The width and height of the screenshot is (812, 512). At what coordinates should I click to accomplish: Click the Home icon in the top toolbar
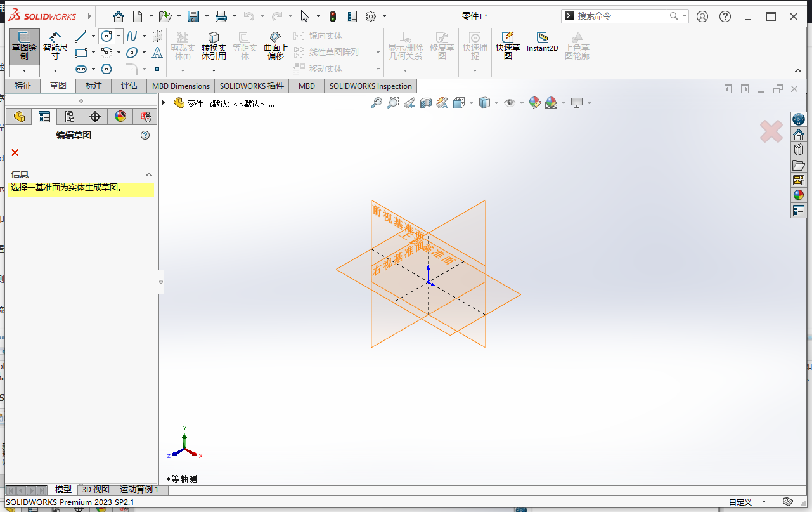click(119, 16)
